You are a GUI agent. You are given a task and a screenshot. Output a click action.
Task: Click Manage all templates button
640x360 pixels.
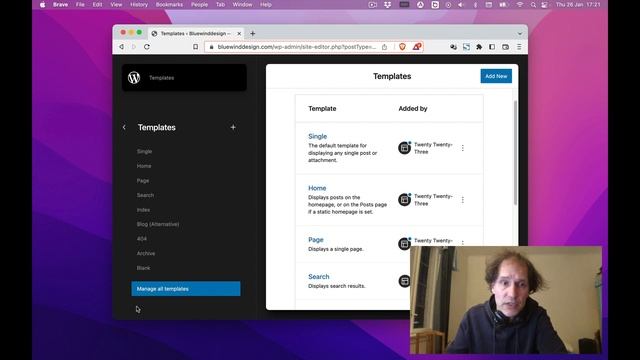click(x=186, y=289)
